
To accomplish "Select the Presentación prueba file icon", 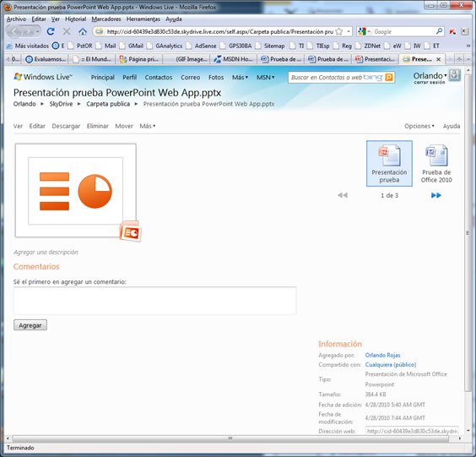I will 389,164.
